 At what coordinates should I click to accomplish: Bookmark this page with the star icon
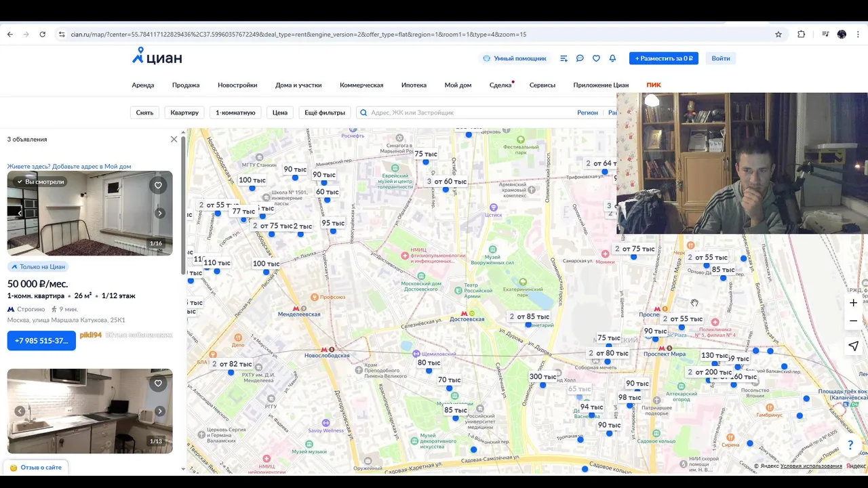[778, 34]
